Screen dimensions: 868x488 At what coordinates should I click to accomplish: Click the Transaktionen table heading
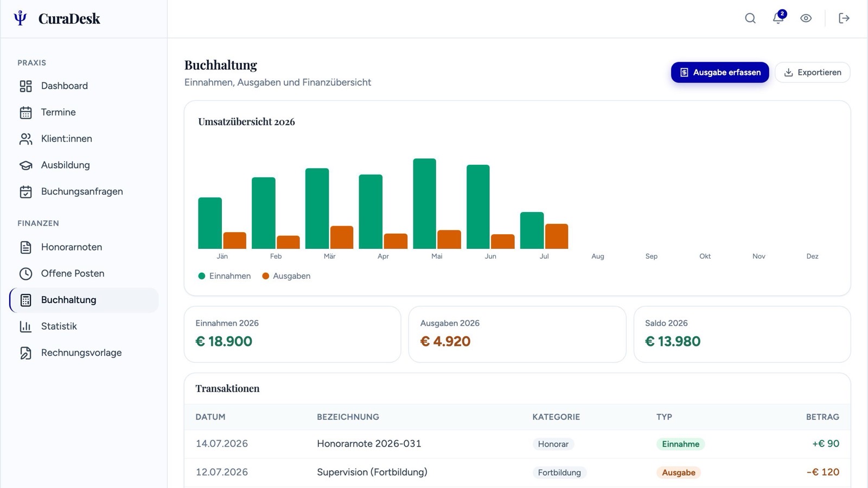[227, 389]
